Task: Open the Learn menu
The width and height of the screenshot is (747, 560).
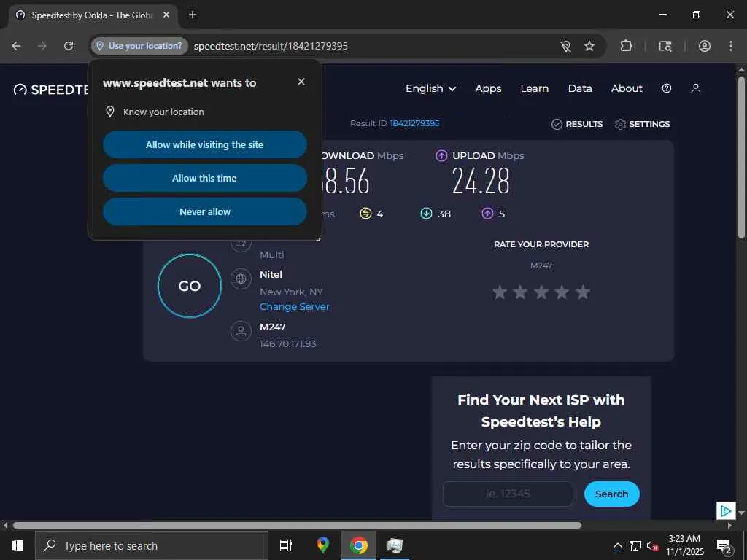Action: [x=535, y=88]
